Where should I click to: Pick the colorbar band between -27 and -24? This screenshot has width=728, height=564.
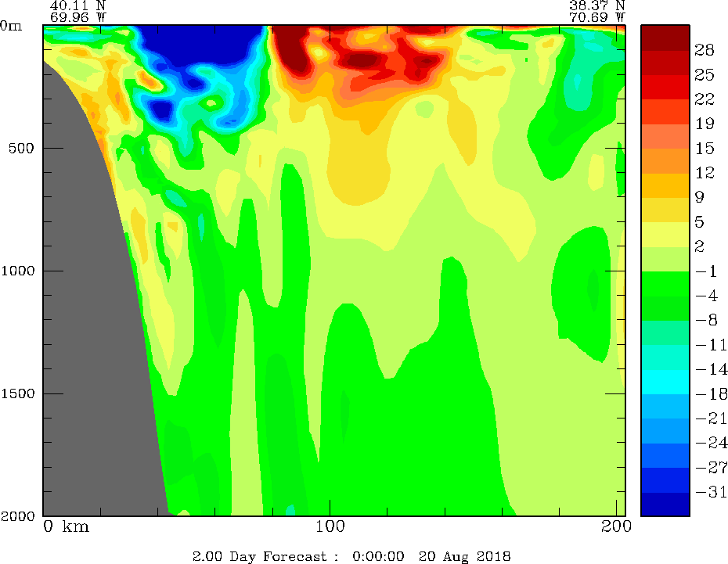(x=665, y=455)
